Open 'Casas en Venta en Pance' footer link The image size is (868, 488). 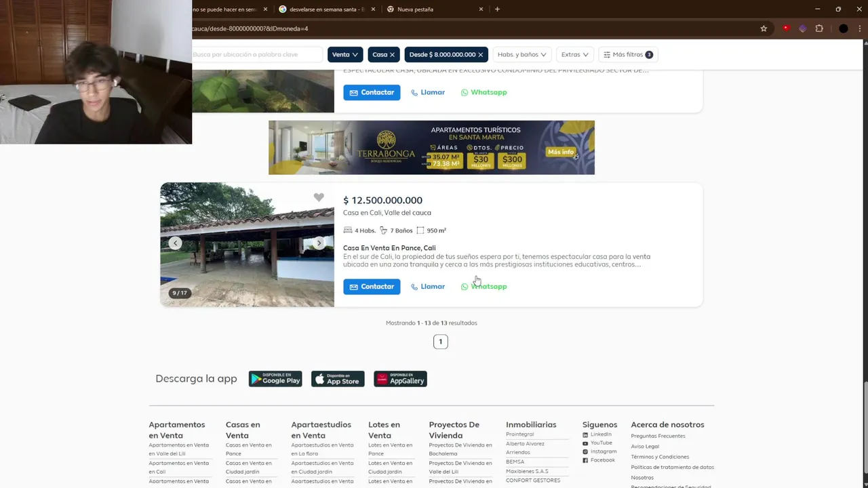(x=248, y=449)
